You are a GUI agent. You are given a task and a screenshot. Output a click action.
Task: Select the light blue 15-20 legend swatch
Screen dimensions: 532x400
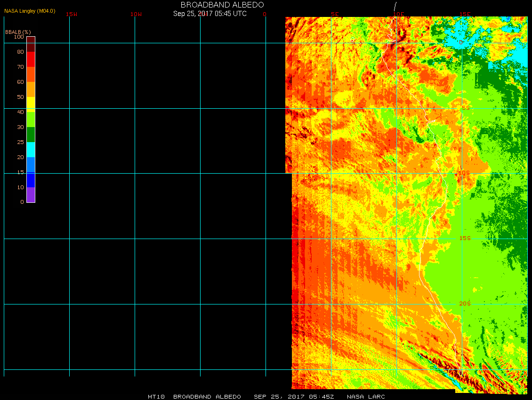click(31, 165)
